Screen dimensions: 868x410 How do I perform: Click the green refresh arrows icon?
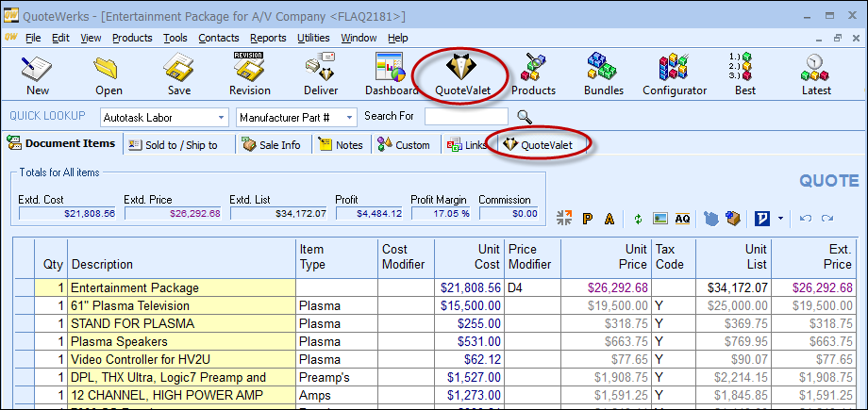(639, 219)
